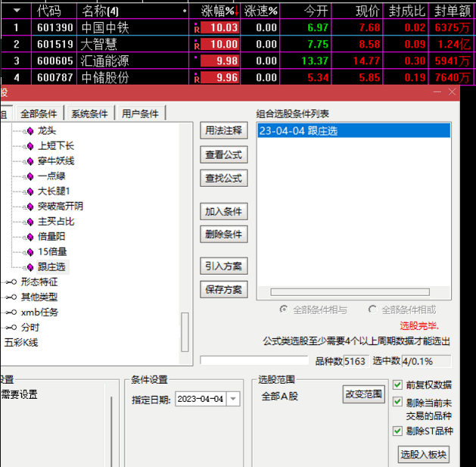Select 全部条件相或 radio option

[x=372, y=310]
